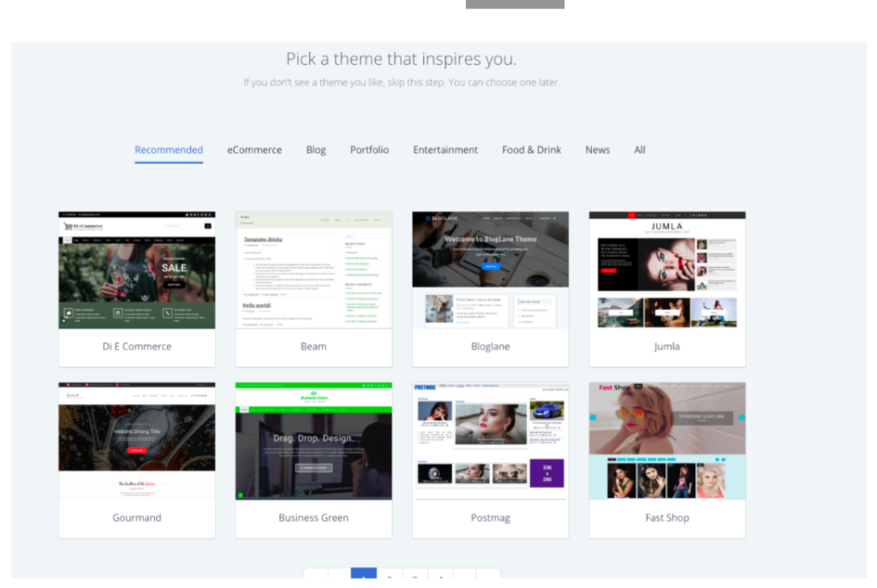Screen dimensions: 877x588
Task: Open the Gourmand theme thumbnail
Action: pos(137,441)
